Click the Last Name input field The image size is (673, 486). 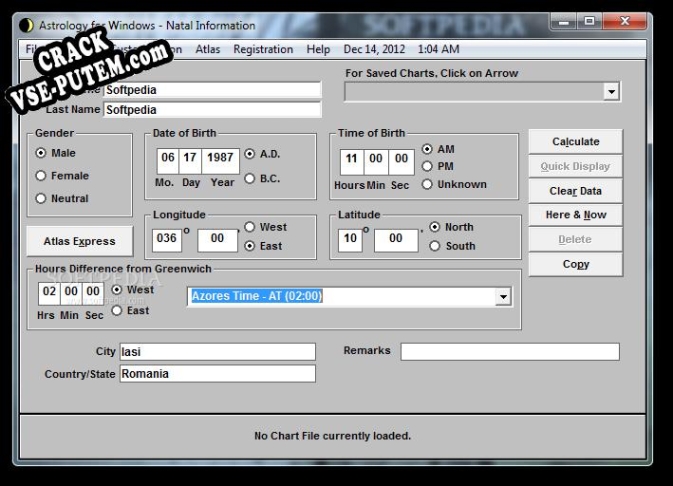(212, 109)
